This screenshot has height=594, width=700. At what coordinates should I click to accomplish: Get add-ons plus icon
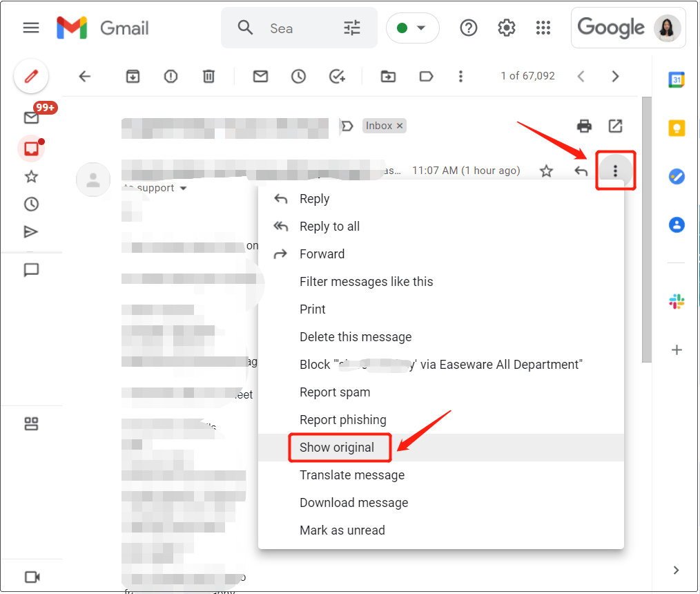[677, 349]
